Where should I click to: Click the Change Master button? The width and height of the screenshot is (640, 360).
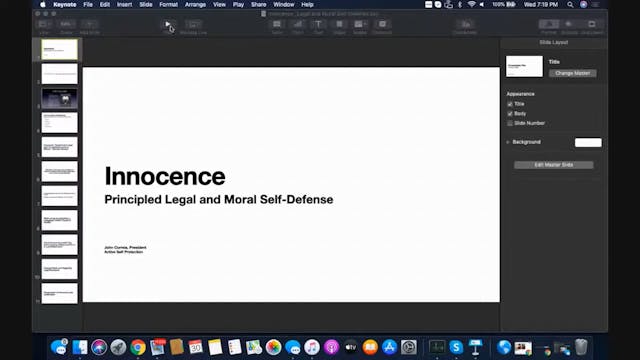tap(572, 73)
